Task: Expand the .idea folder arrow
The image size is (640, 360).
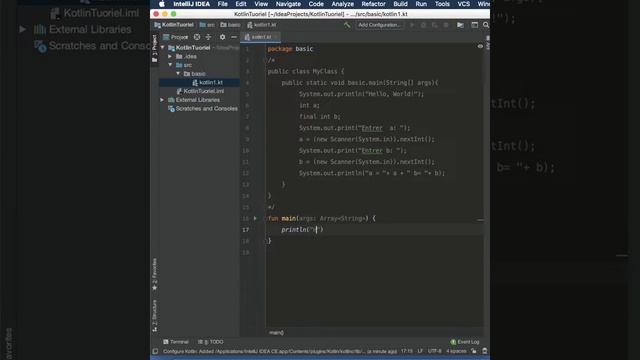Action: click(x=170, y=56)
